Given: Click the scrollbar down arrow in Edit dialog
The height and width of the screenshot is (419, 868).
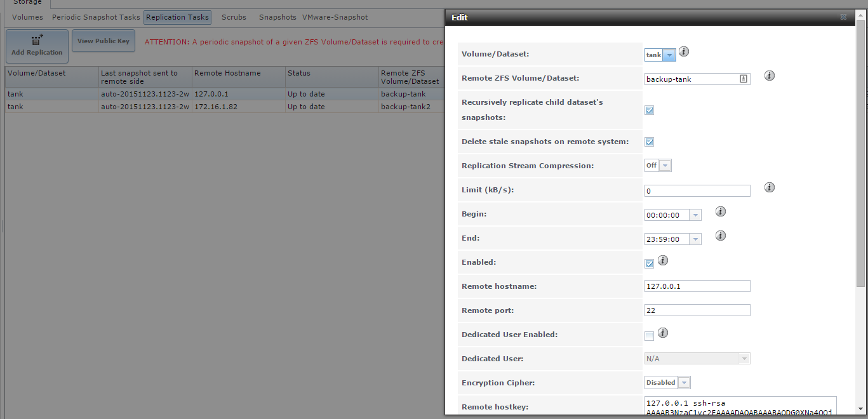Looking at the screenshot, I should pos(860,408).
